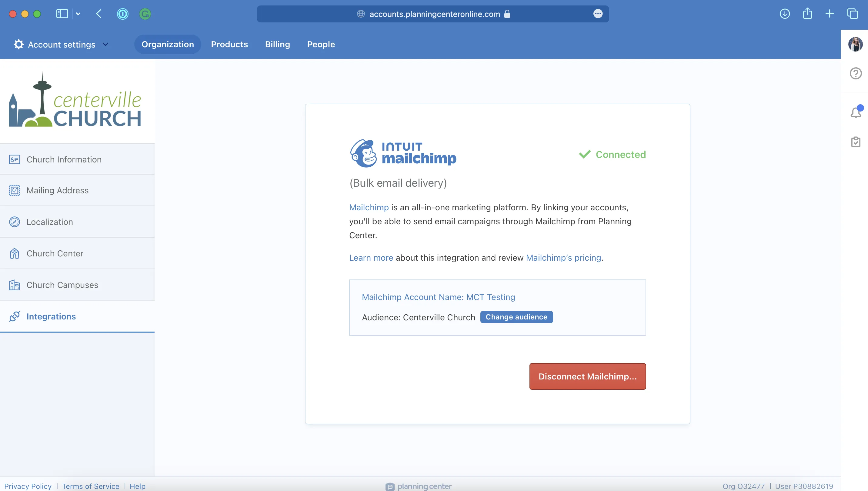This screenshot has width=868, height=491.
Task: Click the Grammarly extension icon
Action: pyautogui.click(x=145, y=14)
